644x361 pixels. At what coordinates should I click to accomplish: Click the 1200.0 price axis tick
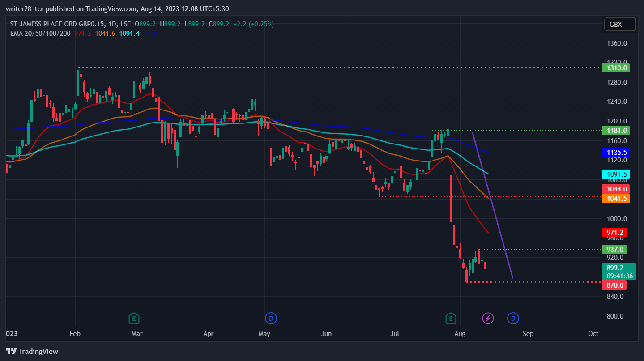click(618, 121)
